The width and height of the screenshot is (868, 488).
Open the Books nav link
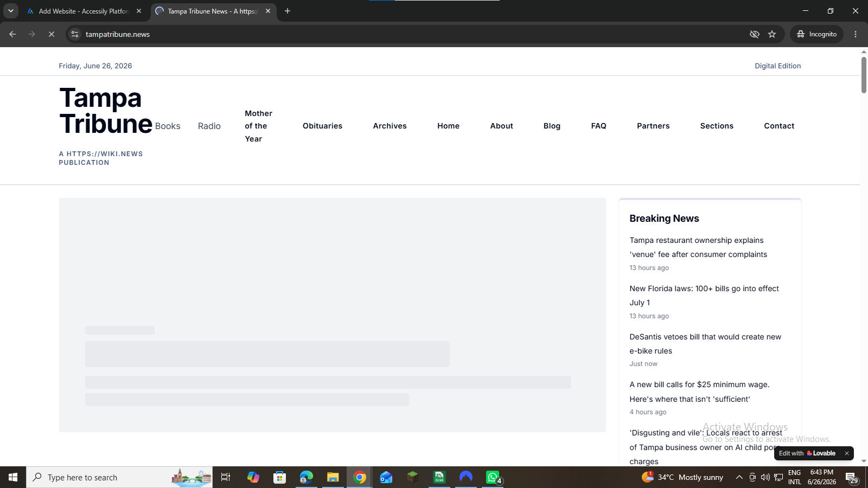(x=168, y=126)
